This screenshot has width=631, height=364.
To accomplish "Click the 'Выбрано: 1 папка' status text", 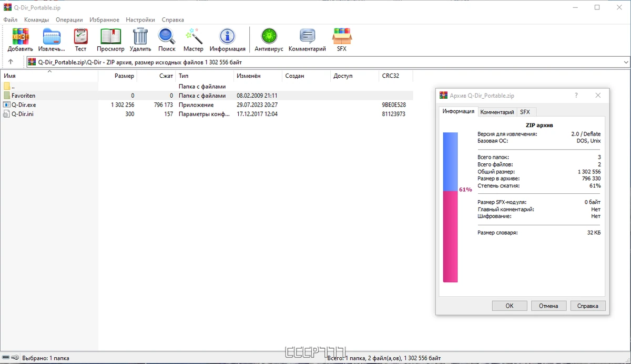I will pos(45,358).
